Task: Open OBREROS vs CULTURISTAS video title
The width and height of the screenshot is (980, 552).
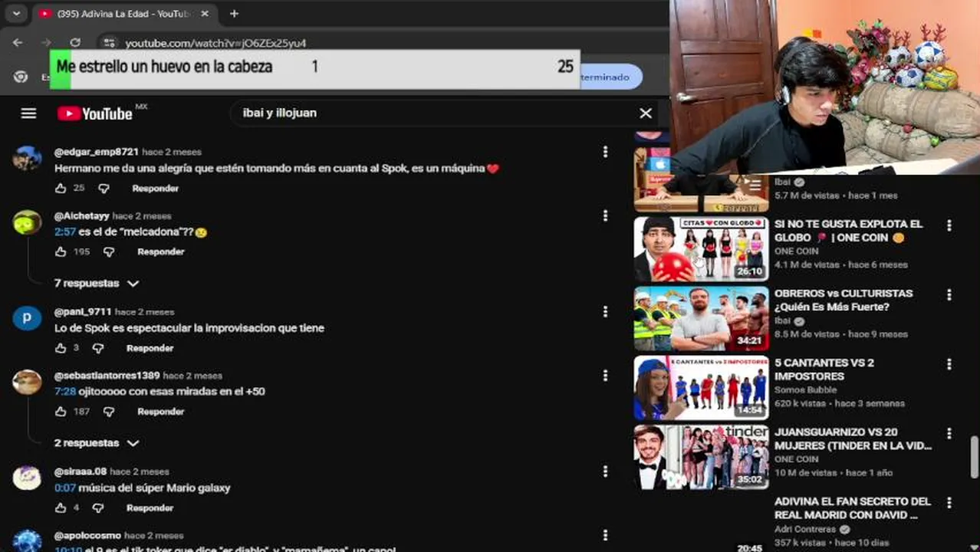Action: (x=844, y=300)
